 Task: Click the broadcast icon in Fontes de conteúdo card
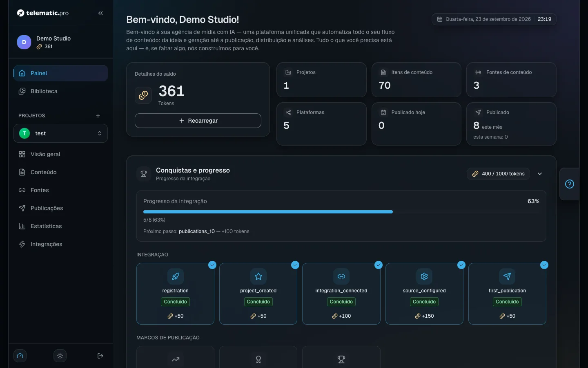click(478, 72)
